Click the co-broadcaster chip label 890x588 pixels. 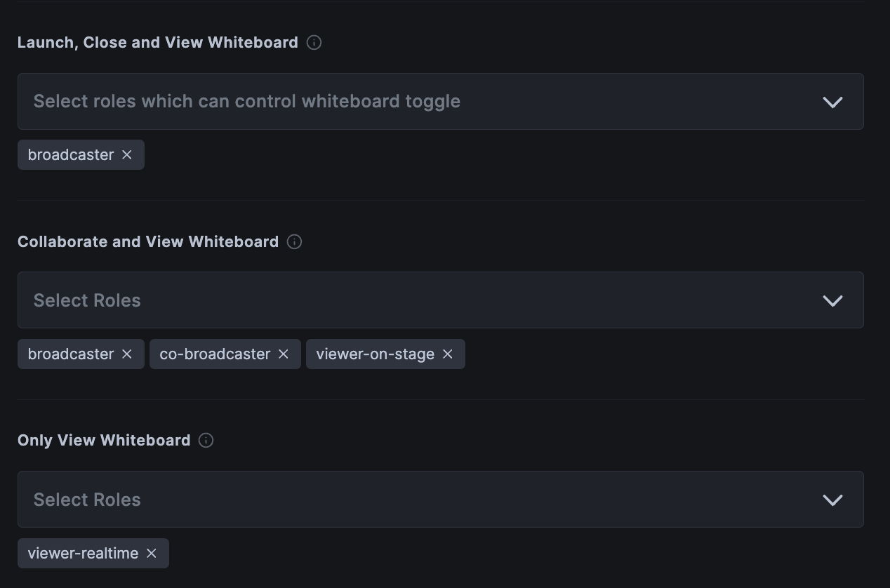click(x=215, y=354)
